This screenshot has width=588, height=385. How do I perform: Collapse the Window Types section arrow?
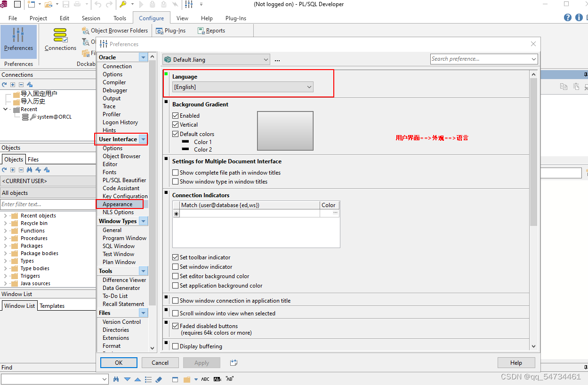(x=143, y=221)
